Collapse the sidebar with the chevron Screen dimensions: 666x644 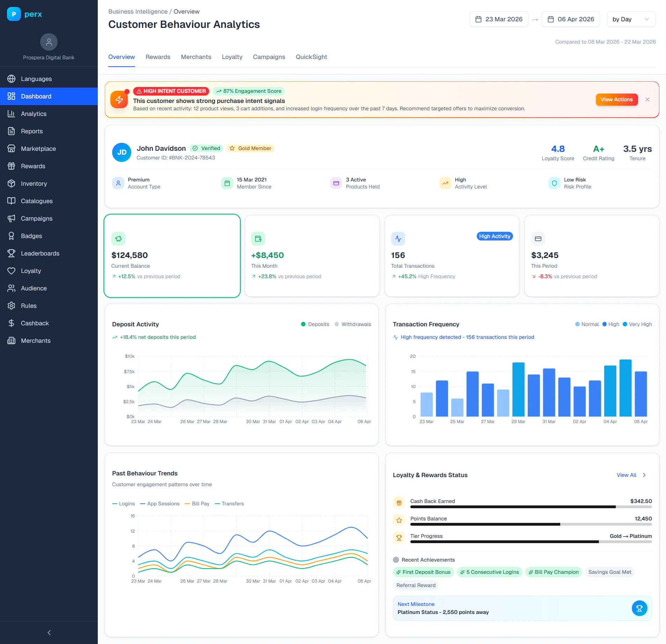point(49,632)
